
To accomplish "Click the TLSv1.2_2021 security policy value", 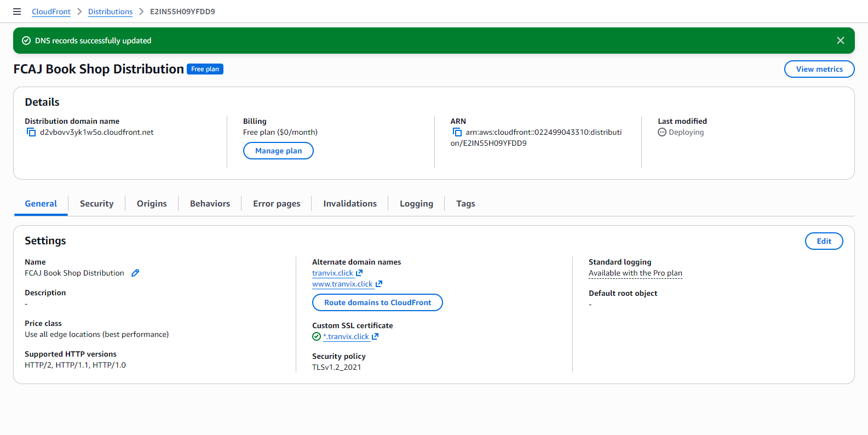I will click(337, 367).
